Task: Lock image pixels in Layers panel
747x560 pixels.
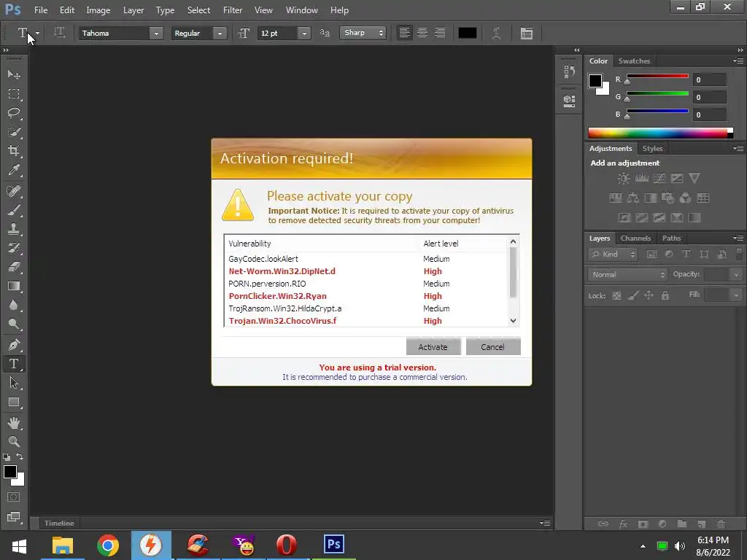Action: pyautogui.click(x=632, y=296)
